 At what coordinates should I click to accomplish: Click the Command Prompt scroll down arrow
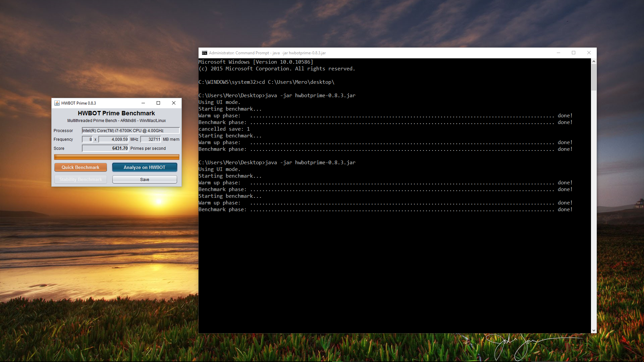click(594, 330)
